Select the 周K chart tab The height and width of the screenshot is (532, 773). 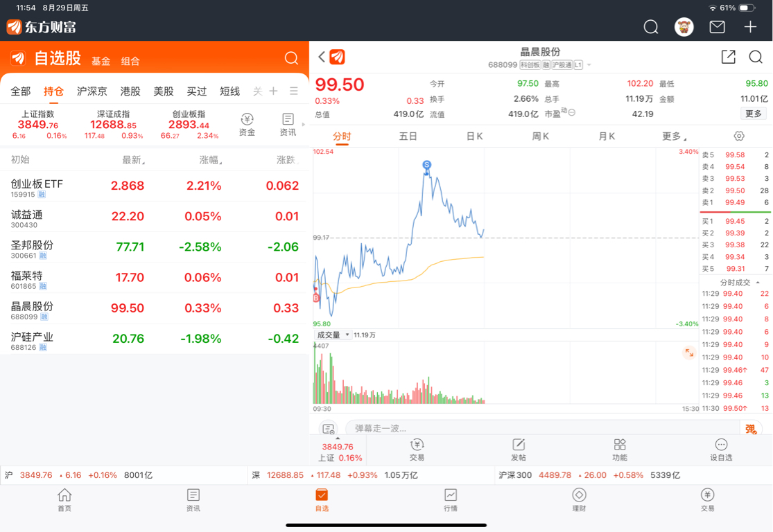pyautogui.click(x=540, y=136)
